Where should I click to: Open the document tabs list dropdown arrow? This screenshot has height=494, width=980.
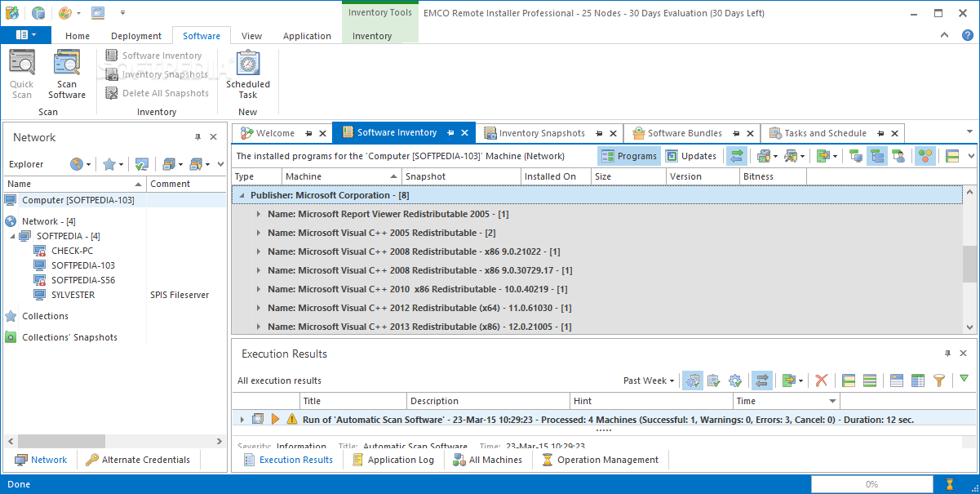[x=969, y=131]
